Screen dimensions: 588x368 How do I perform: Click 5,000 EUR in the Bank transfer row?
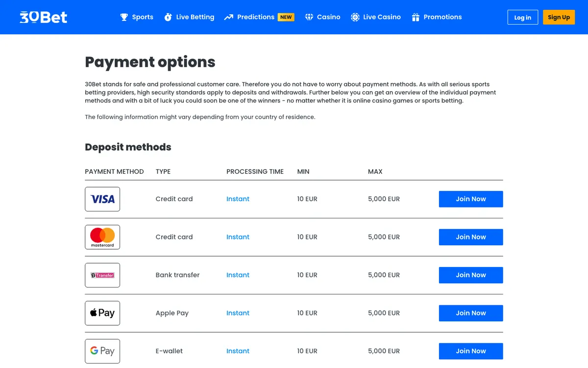click(384, 275)
